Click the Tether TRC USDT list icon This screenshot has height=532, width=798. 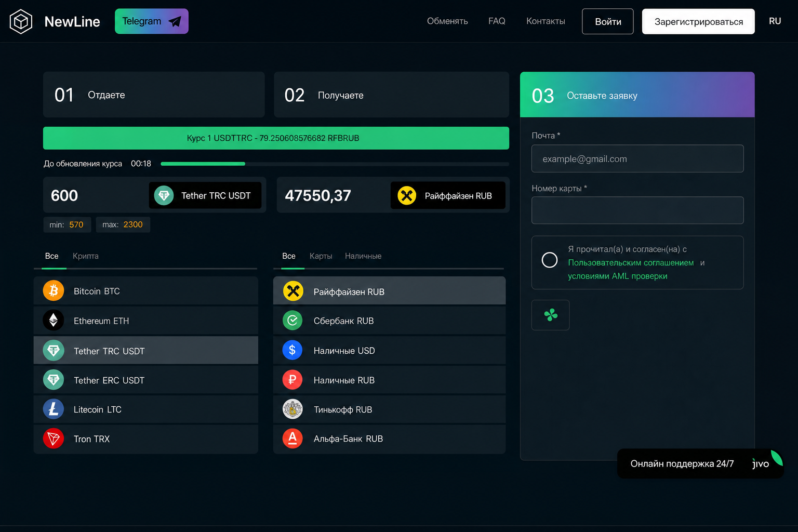click(54, 351)
